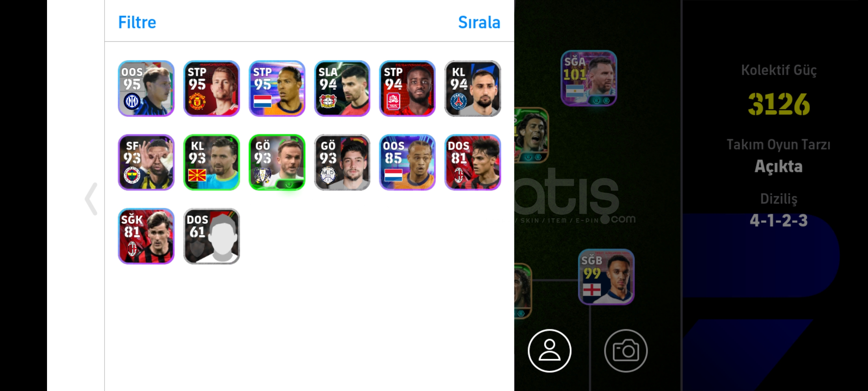This screenshot has width=868, height=391.
Task: Tap the camera screenshot icon
Action: point(626,350)
